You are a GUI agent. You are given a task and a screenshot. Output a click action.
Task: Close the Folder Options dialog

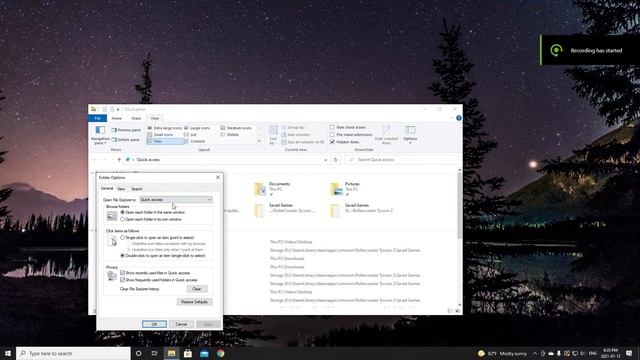pyautogui.click(x=218, y=178)
